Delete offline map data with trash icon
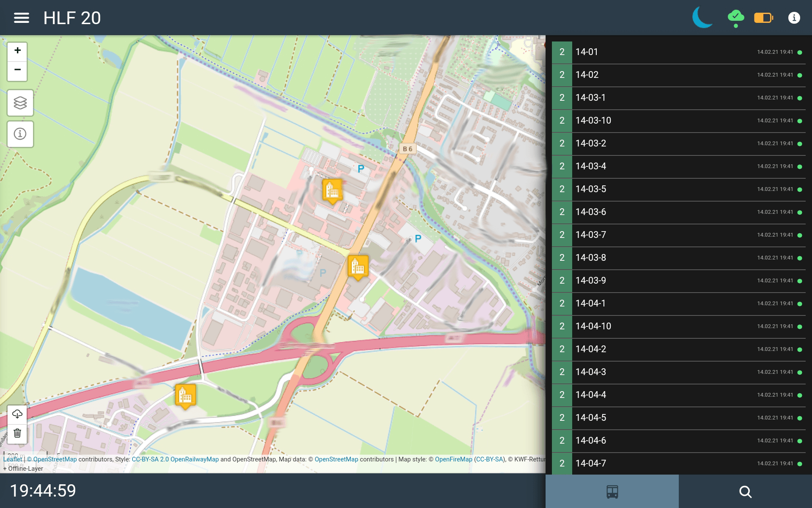Image resolution: width=812 pixels, height=508 pixels. [17, 433]
